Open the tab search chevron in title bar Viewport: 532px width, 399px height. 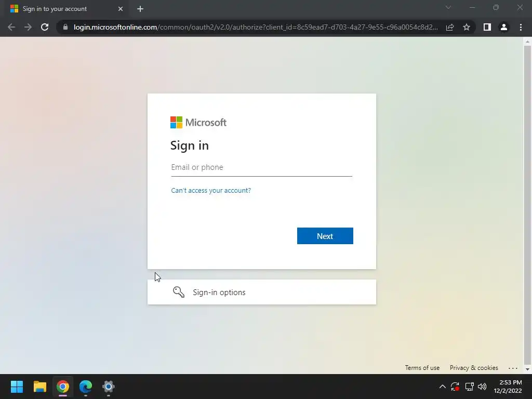tap(448, 7)
